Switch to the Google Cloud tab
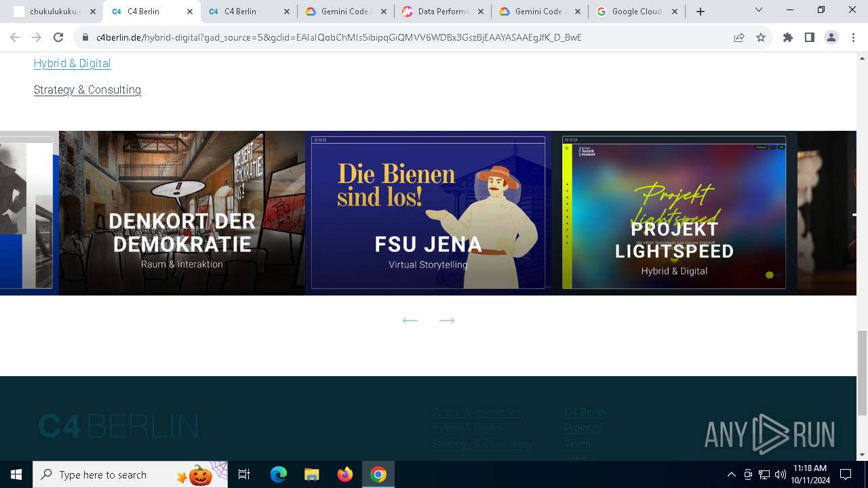 (636, 12)
